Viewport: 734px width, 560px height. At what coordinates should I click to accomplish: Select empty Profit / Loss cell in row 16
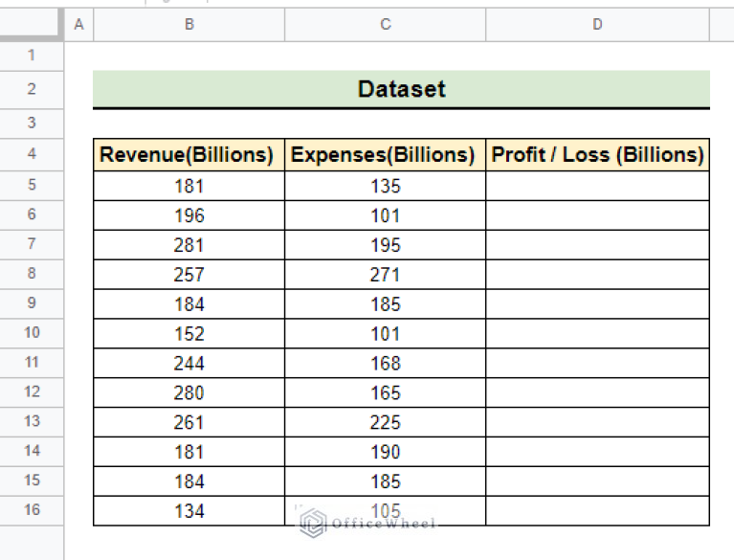pos(597,510)
